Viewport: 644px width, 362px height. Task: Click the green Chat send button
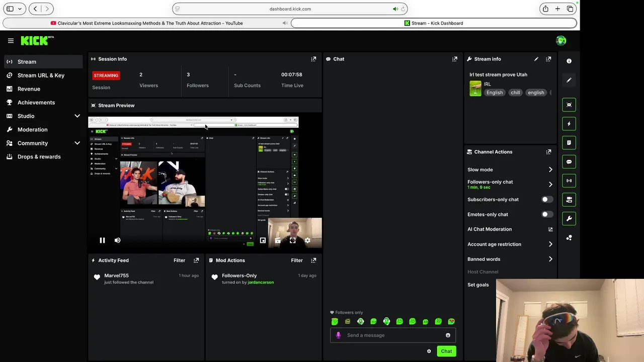pos(446,351)
